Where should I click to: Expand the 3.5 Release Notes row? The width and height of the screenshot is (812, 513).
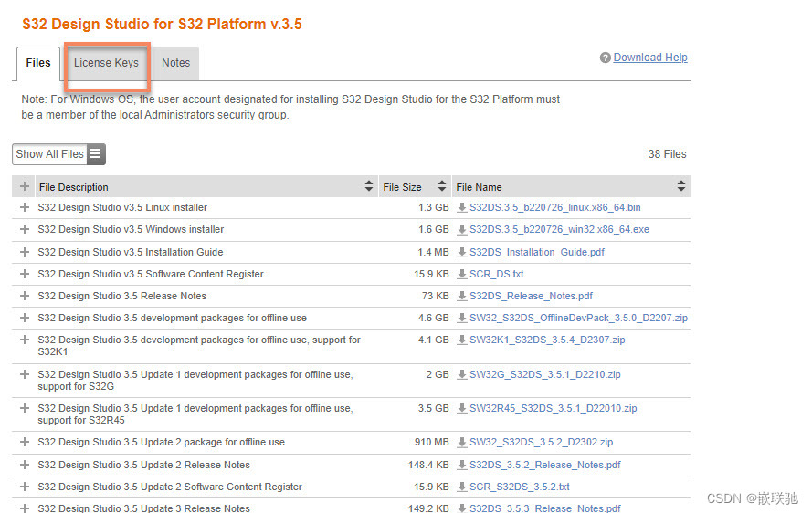25,296
